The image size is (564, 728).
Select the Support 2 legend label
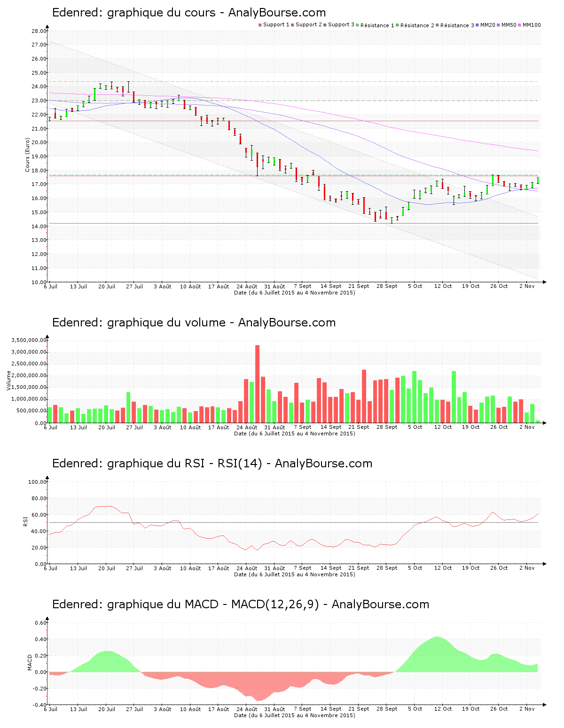tap(309, 25)
